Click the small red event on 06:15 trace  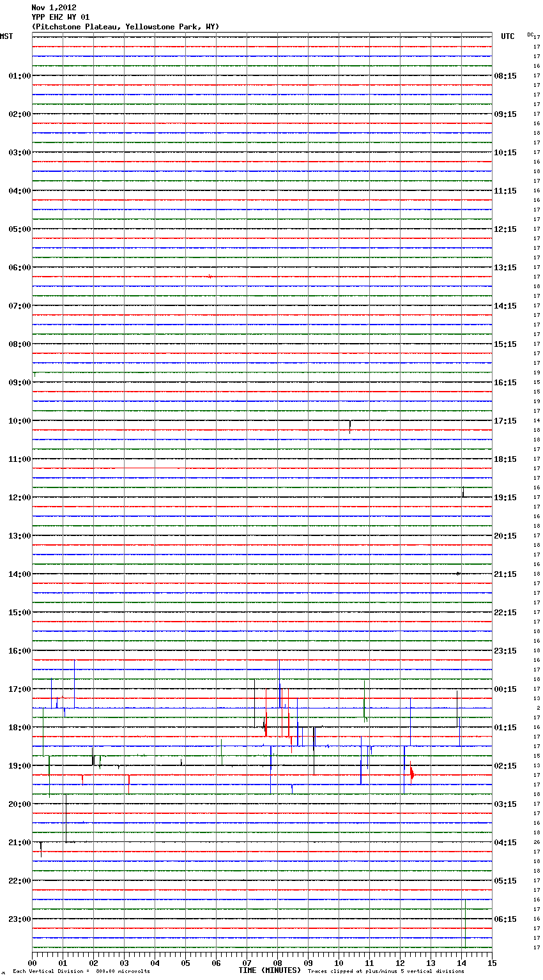pos(210,277)
